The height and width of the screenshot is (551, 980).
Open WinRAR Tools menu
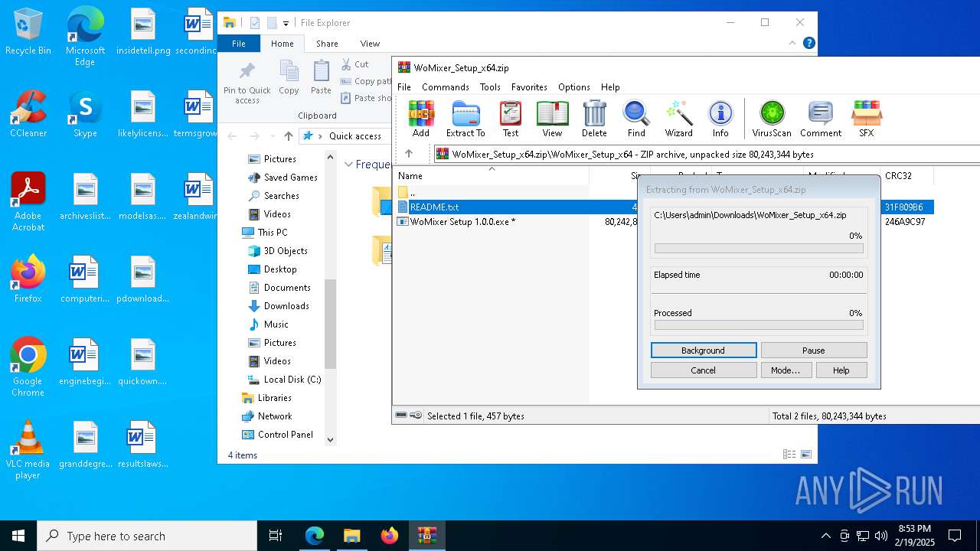pyautogui.click(x=490, y=87)
